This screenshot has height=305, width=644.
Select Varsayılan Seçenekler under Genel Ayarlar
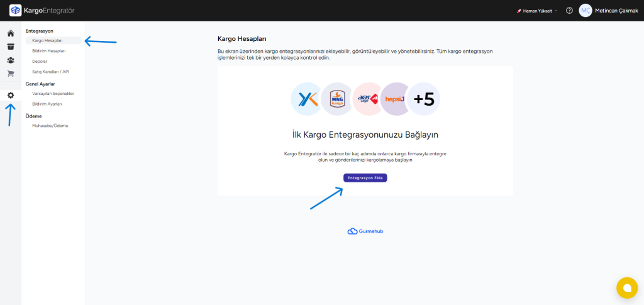(x=53, y=94)
